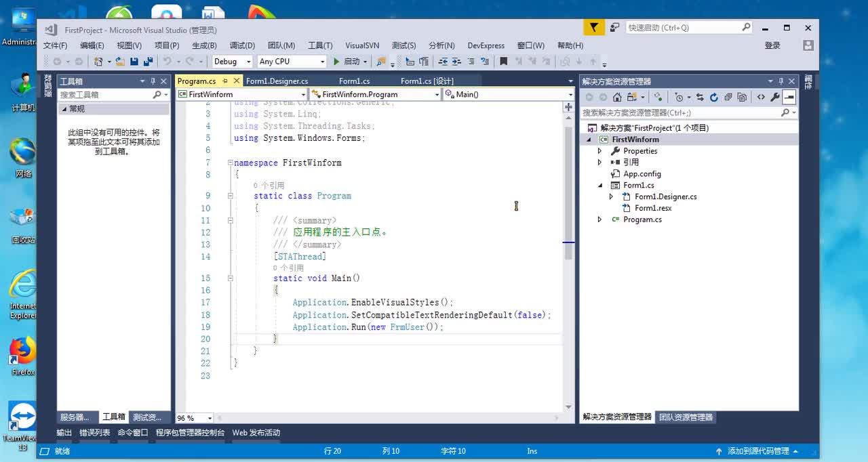868x462 pixels.
Task: Click the feedback smiley icon in the title bar
Action: point(614,28)
